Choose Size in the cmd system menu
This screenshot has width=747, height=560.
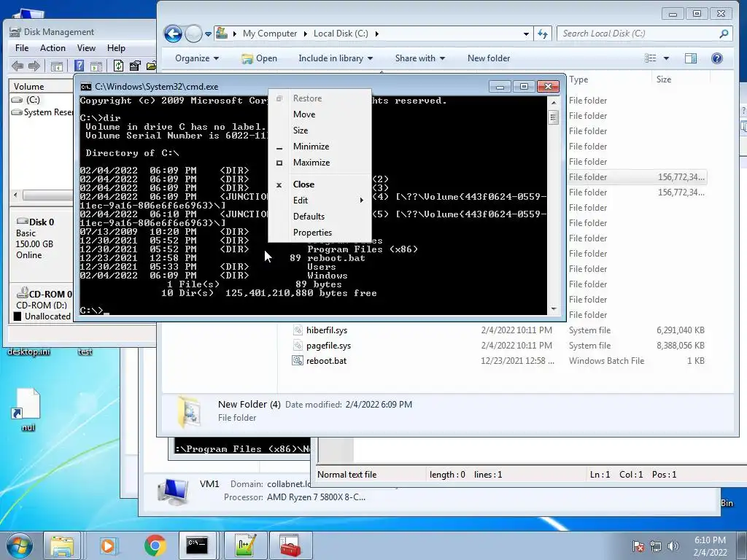[320, 131]
